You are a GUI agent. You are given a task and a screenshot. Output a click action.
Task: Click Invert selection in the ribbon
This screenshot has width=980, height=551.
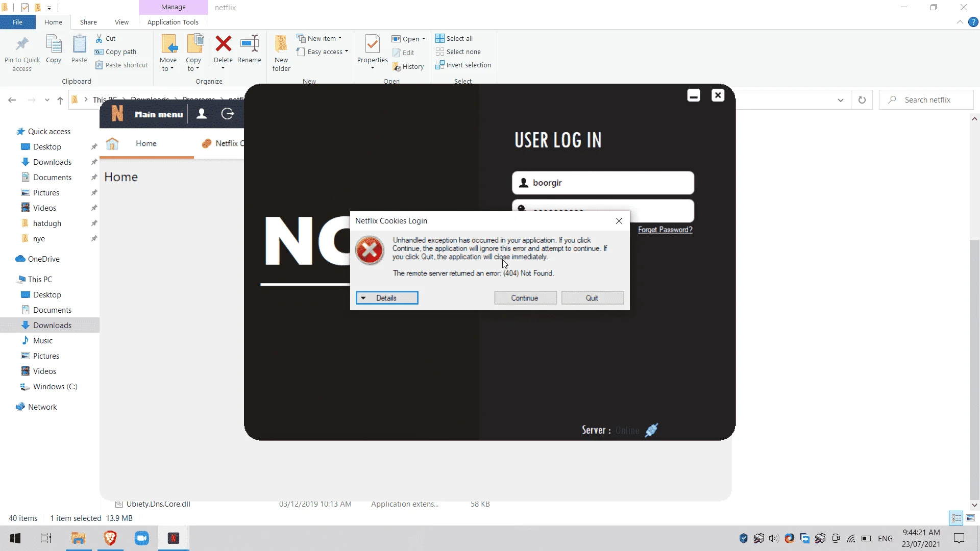coord(463,65)
